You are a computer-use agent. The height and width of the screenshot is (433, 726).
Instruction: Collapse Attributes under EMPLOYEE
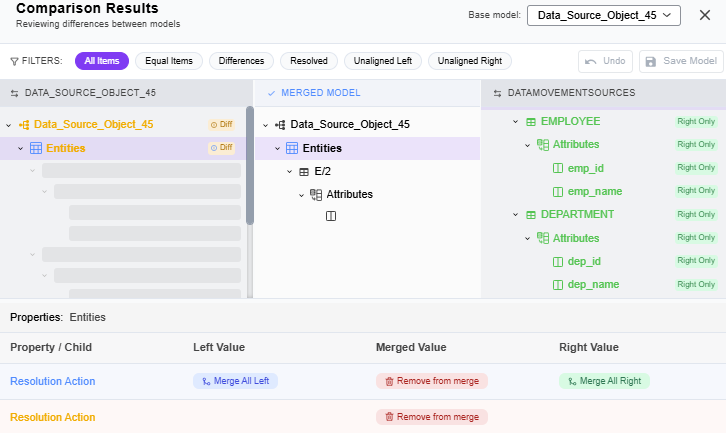point(527,145)
